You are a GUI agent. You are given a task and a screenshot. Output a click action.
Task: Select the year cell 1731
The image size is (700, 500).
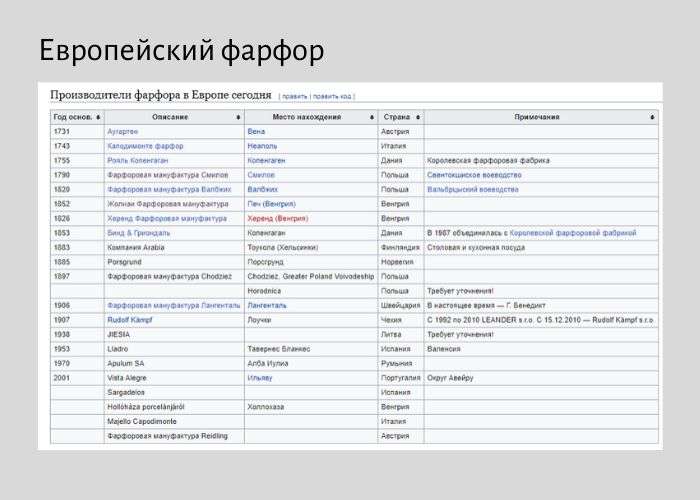pyautogui.click(x=77, y=132)
